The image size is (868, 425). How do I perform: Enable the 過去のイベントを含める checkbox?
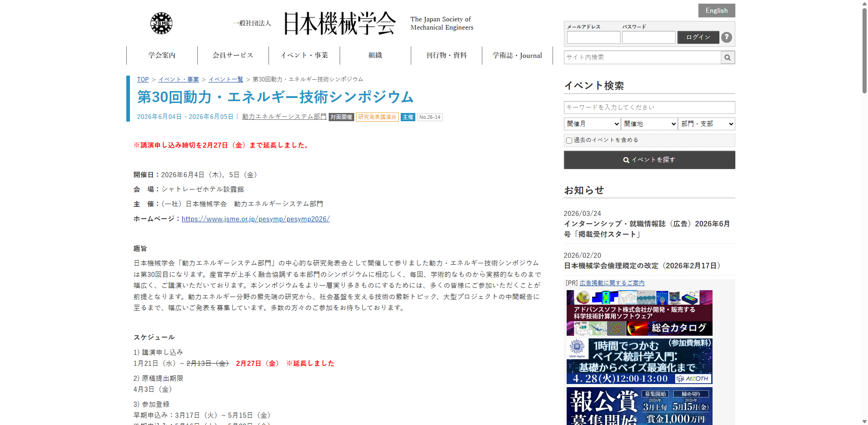tap(568, 140)
